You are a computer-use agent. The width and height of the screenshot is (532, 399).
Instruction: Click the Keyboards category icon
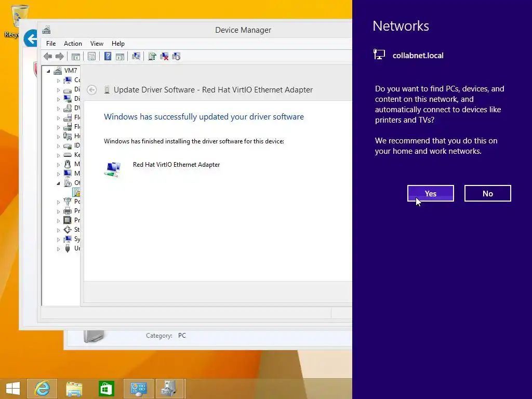coord(68,155)
